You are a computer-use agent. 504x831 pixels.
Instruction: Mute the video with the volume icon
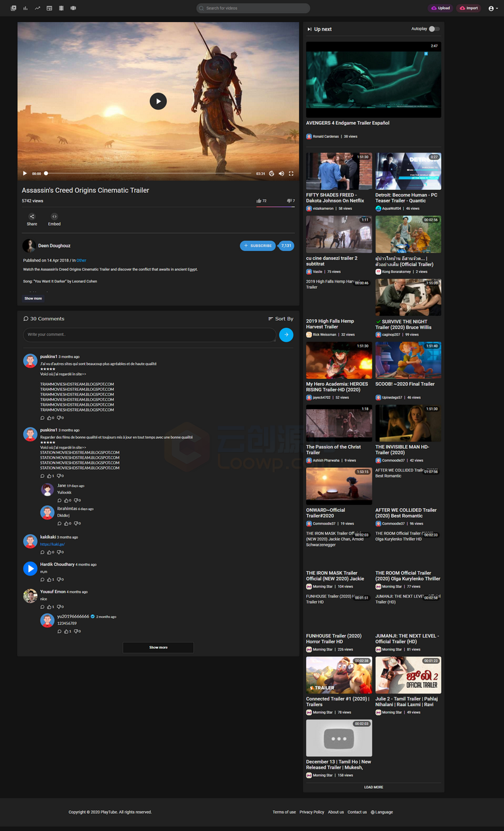[281, 173]
